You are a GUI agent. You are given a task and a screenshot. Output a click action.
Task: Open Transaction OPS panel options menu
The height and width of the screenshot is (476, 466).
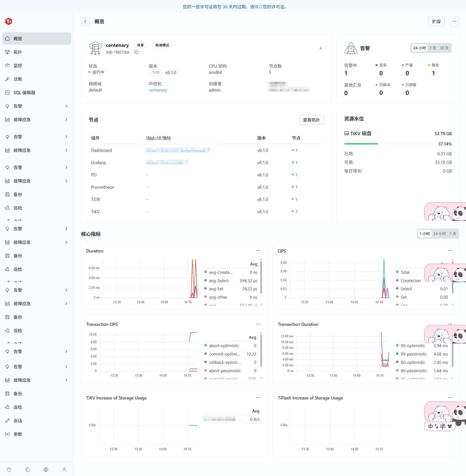point(258,324)
